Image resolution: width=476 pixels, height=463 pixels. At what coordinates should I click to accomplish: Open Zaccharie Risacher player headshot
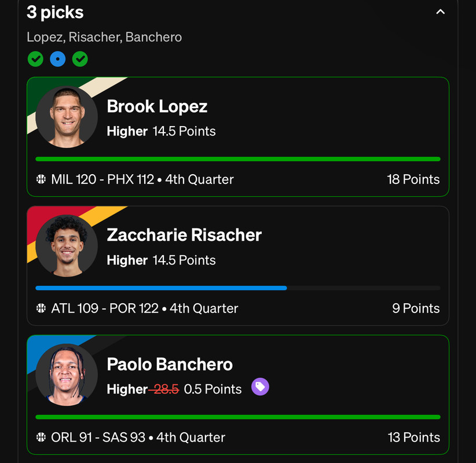click(67, 246)
